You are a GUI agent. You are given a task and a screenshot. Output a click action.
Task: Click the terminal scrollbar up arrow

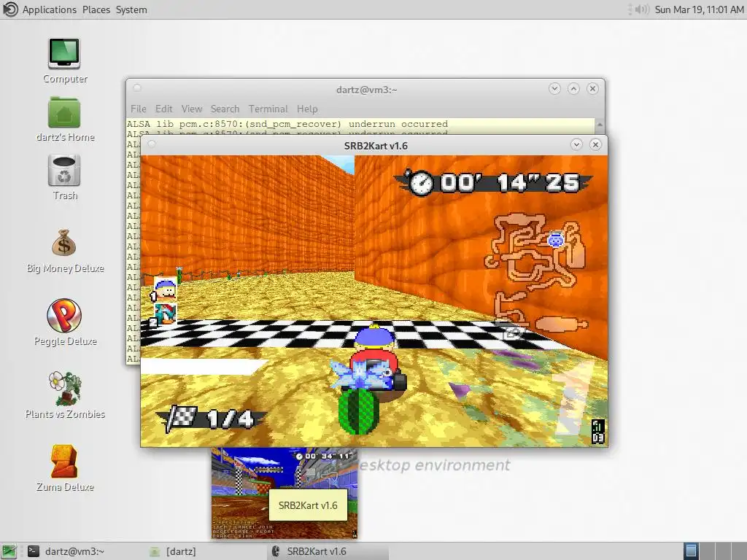[600, 125]
